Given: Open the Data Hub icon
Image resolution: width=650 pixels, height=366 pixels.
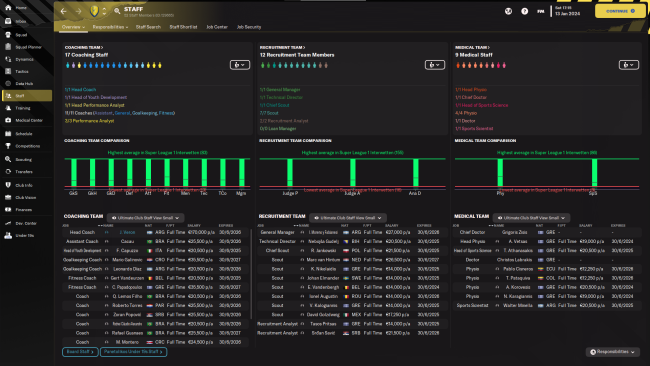Looking at the screenshot, I should 8,83.
